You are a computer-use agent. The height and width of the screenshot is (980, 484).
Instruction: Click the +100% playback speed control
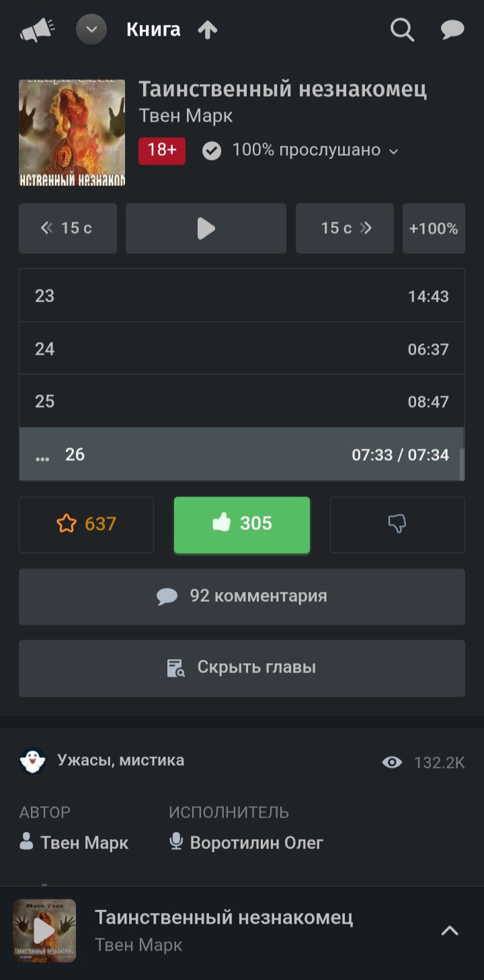[434, 228]
